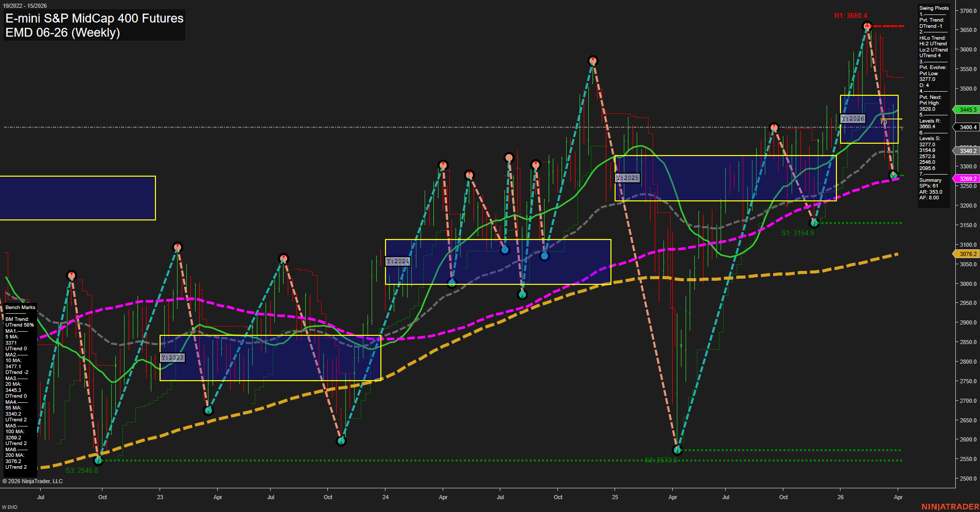Viewport: 980px width, 512px height.
Task: Click the S1: 3154.9 support label
Action: coord(797,232)
